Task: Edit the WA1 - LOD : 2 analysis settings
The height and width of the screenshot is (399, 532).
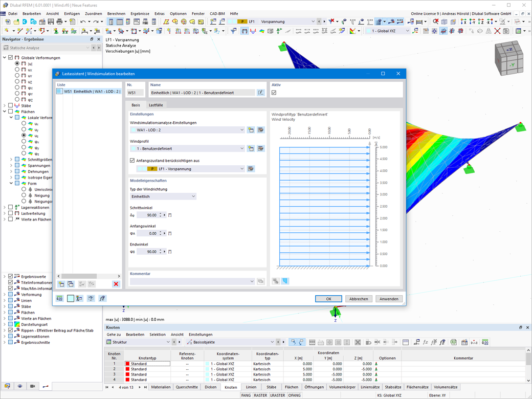Action: (260, 129)
